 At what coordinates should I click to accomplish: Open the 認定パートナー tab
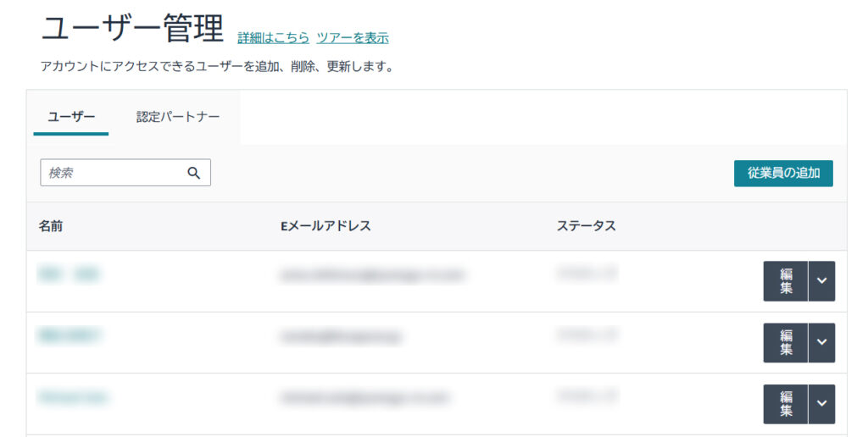[178, 117]
